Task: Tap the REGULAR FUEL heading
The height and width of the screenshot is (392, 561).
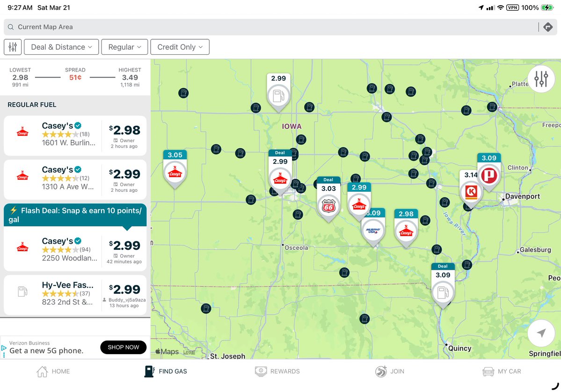Action: (32, 105)
